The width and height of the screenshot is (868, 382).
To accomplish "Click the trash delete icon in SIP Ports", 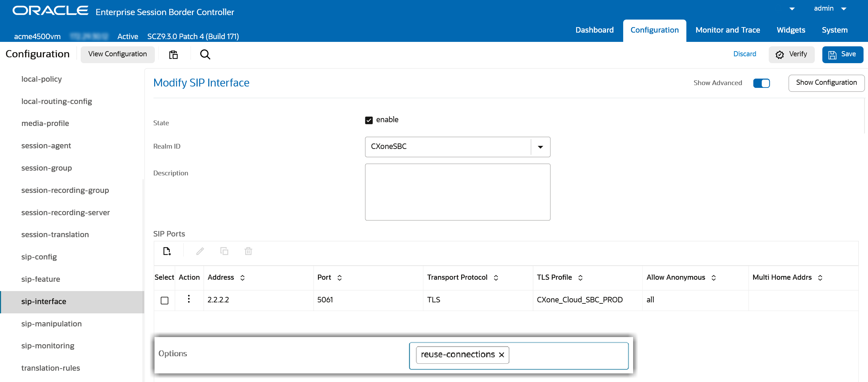I will (x=248, y=251).
